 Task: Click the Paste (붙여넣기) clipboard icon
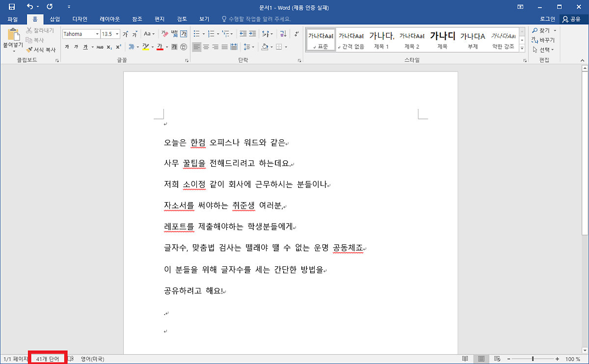tap(13, 35)
